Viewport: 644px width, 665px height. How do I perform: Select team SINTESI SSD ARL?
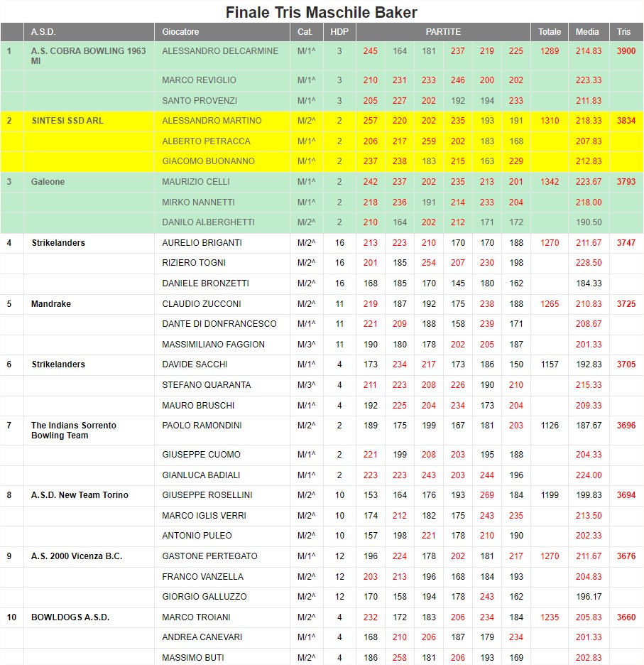coord(67,121)
